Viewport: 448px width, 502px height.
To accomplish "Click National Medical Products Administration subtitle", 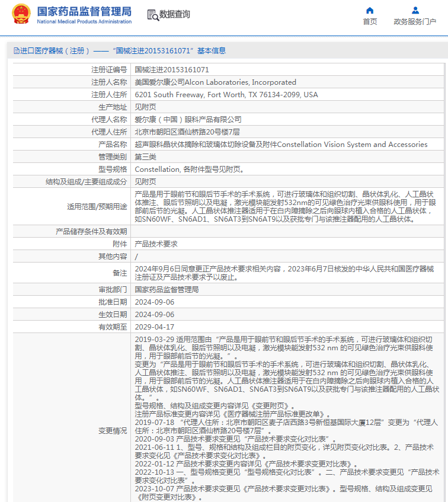I will pos(84,21).
